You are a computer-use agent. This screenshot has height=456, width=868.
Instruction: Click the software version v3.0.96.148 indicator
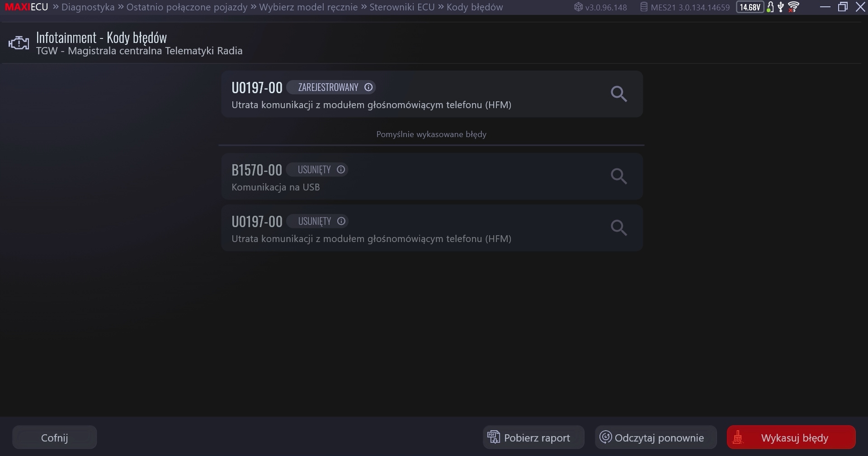(x=600, y=7)
